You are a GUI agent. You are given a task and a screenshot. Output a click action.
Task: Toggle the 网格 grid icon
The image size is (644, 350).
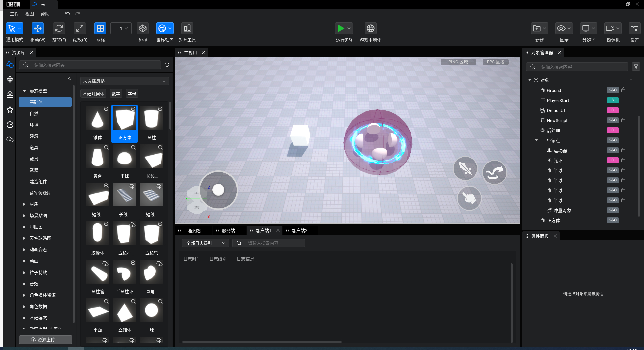click(100, 29)
